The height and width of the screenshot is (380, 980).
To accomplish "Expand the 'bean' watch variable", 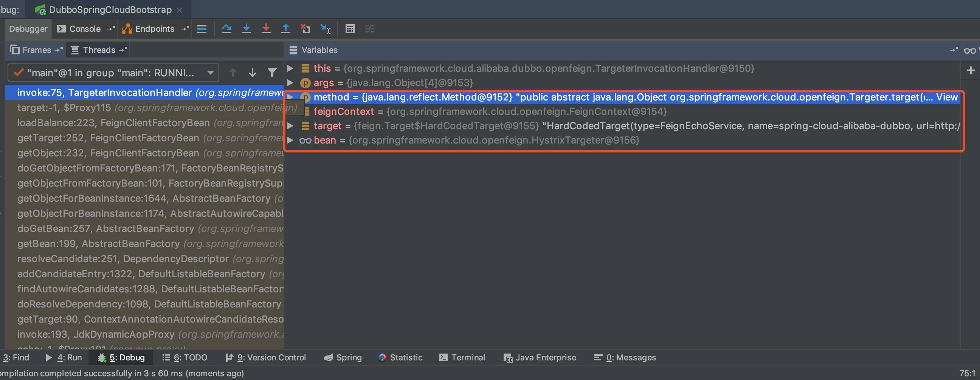I will (x=290, y=140).
